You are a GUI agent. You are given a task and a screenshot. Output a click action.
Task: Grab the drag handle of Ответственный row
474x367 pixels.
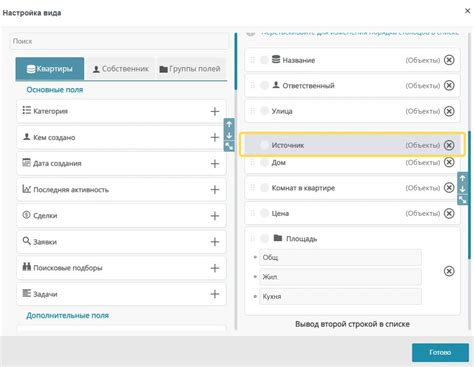252,86
